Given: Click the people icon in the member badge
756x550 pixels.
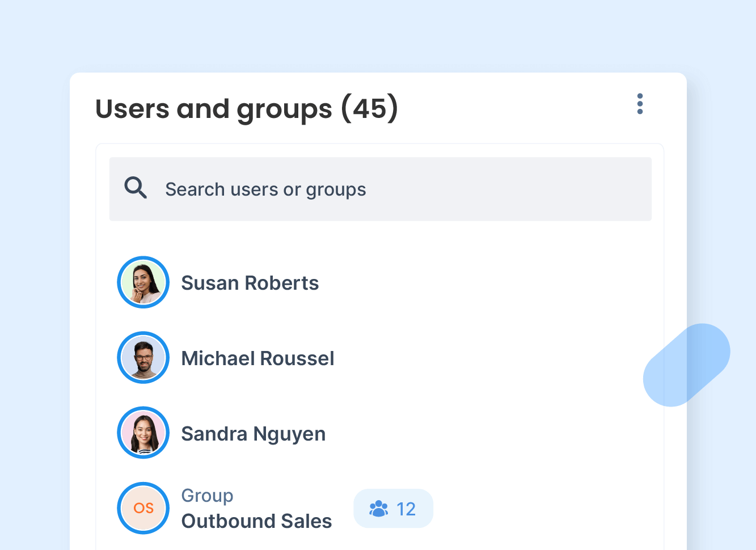Looking at the screenshot, I should coord(378,509).
